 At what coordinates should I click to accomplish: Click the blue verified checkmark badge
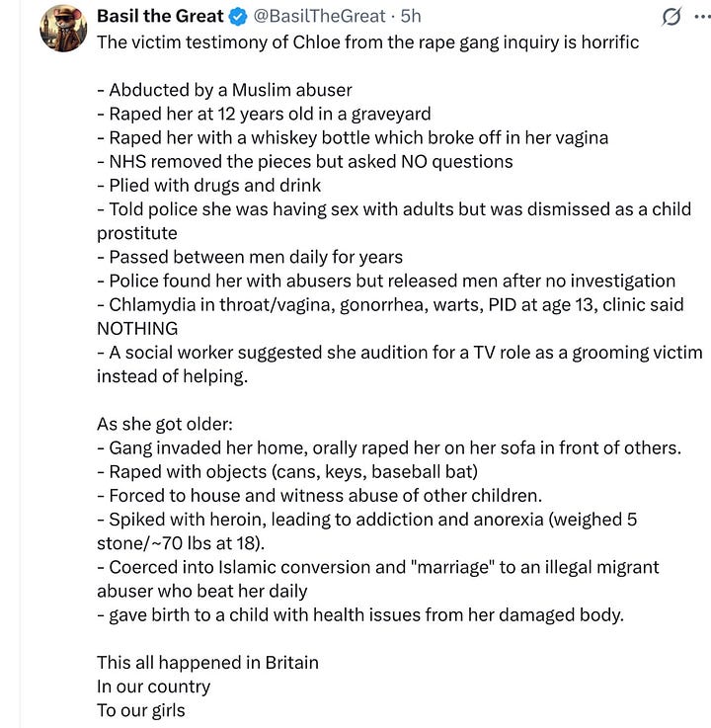click(239, 17)
